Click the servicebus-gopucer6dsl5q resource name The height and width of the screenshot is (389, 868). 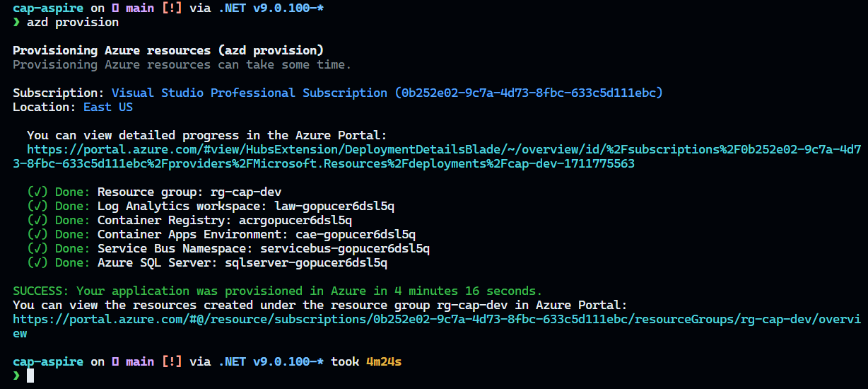coord(344,248)
